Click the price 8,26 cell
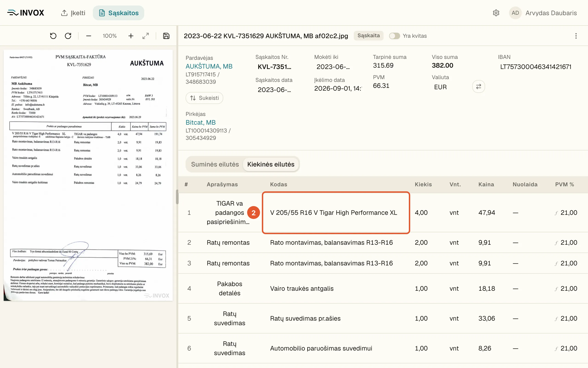Viewport: 588px width, 368px height. [484, 348]
